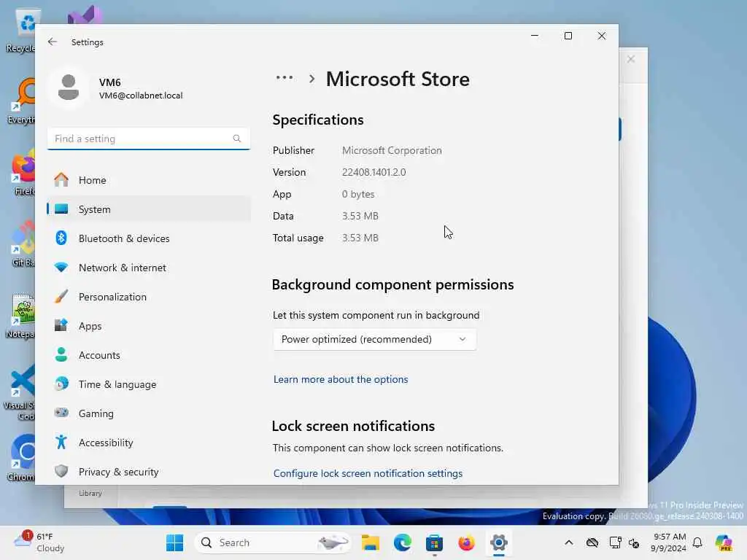Click the Settings gear in the taskbar
Image resolution: width=747 pixels, height=560 pixels.
pos(499,542)
